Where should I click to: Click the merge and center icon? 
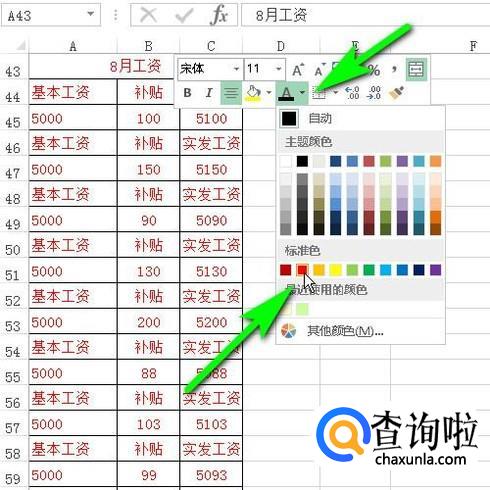point(416,69)
